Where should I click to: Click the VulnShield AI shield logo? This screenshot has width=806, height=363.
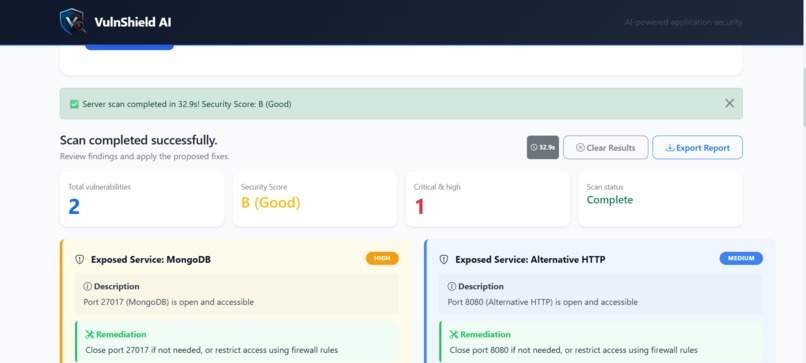point(73,22)
